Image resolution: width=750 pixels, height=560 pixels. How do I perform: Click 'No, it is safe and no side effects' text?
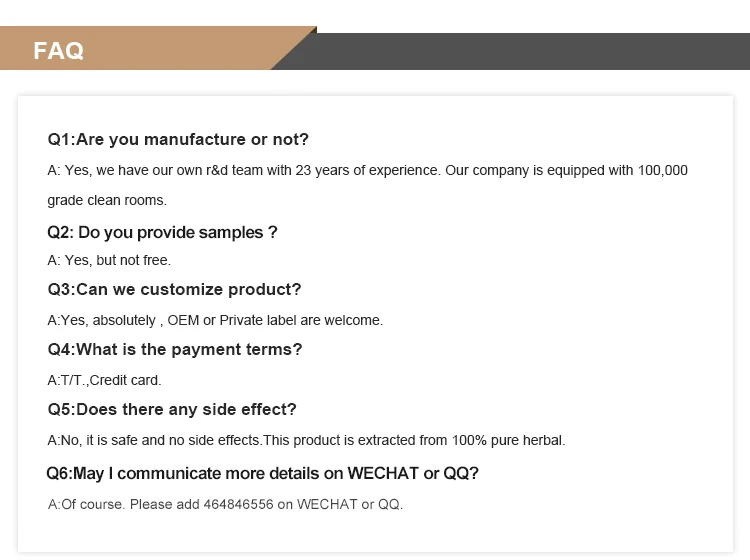point(155,440)
